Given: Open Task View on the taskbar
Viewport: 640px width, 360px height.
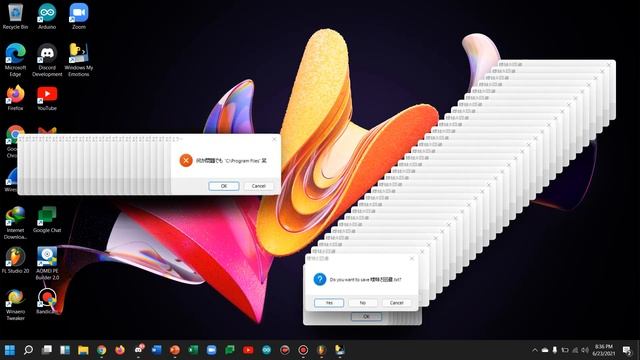Looking at the screenshot, I should point(47,350).
